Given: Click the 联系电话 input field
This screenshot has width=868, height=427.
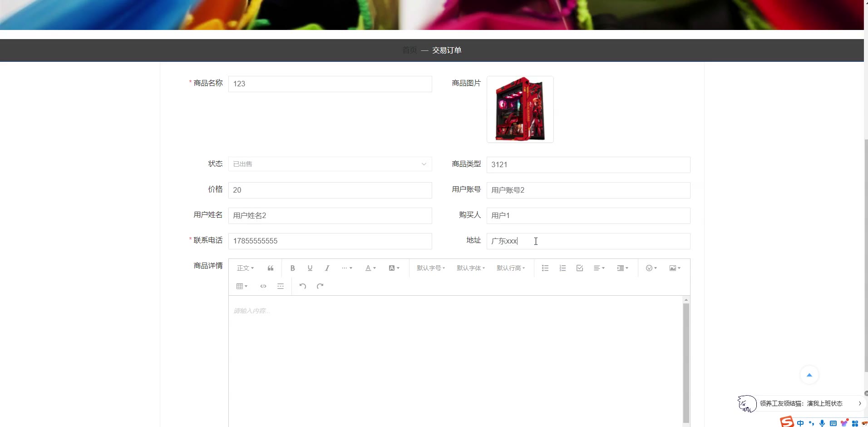Looking at the screenshot, I should pyautogui.click(x=330, y=241).
